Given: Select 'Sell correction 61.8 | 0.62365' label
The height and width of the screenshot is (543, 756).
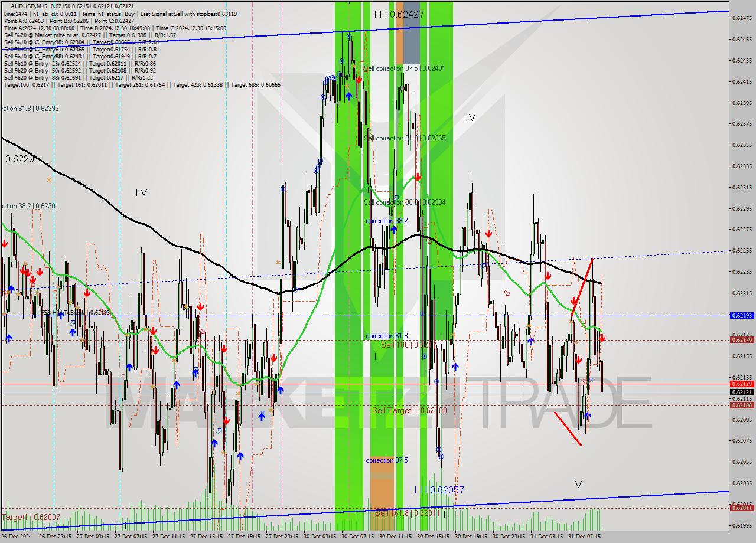Looking at the screenshot, I should click(405, 138).
